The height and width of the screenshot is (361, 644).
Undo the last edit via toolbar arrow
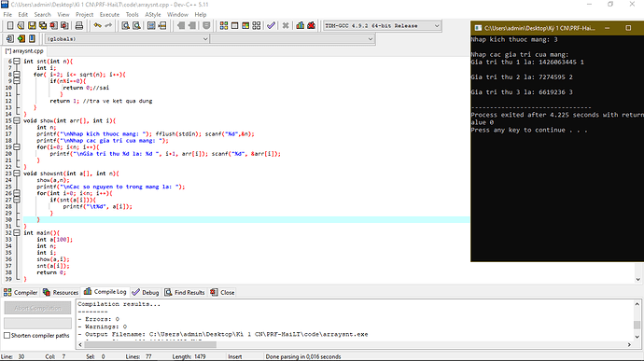(97, 25)
